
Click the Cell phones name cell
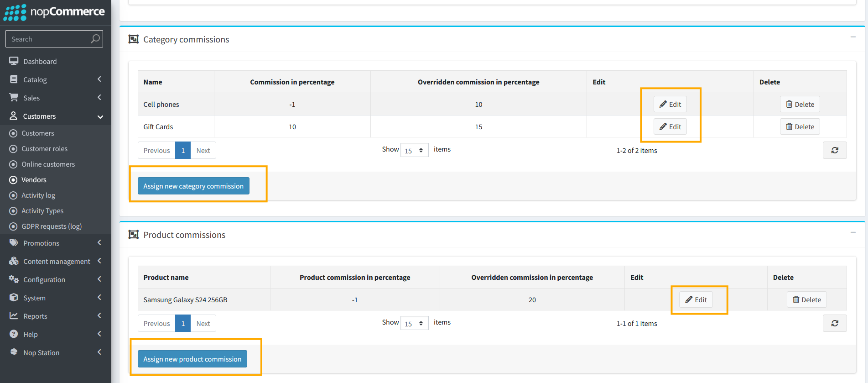[x=176, y=105]
